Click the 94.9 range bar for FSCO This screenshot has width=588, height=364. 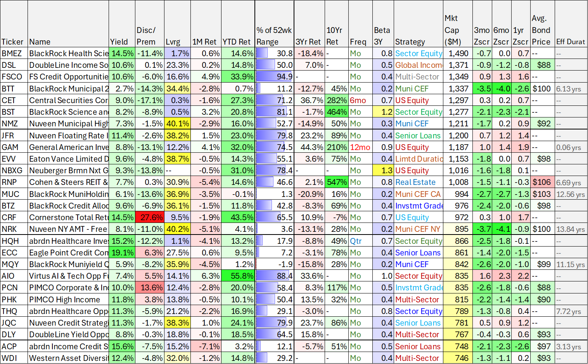click(x=275, y=77)
